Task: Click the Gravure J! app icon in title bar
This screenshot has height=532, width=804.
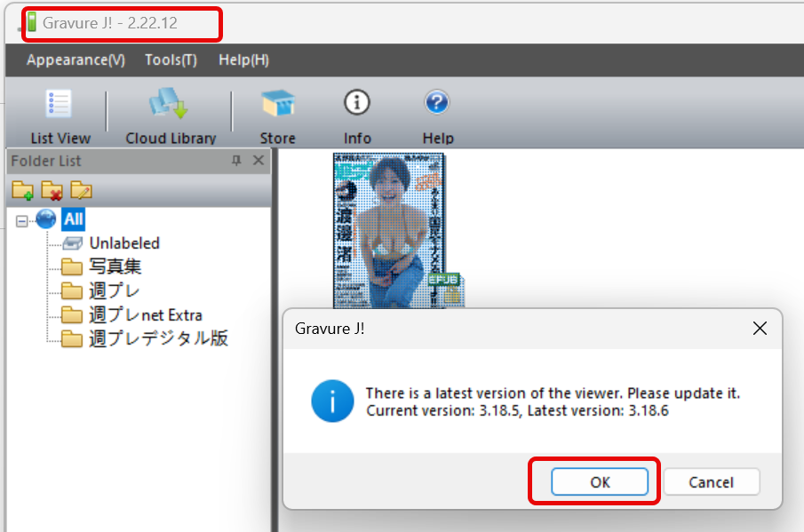Action: [32, 22]
